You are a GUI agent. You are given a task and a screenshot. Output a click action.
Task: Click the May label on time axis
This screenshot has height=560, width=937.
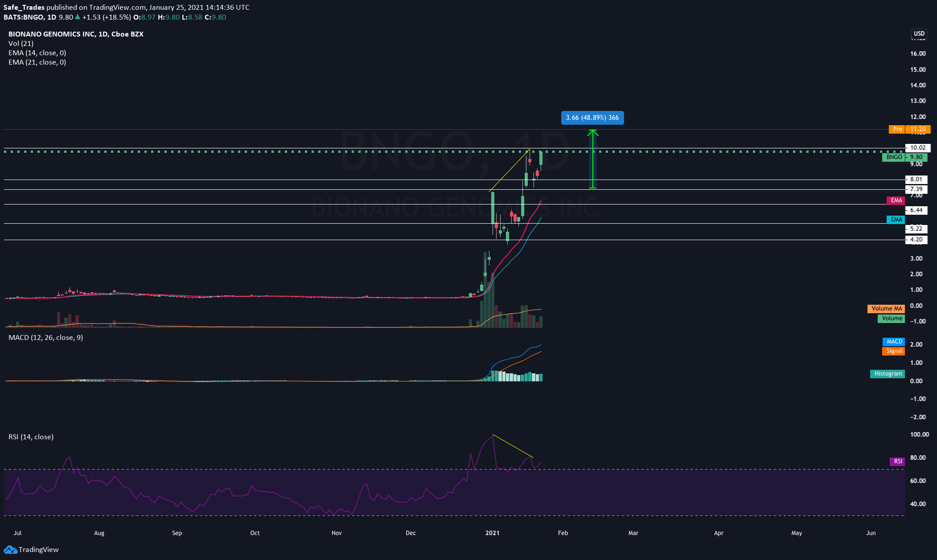pos(797,533)
